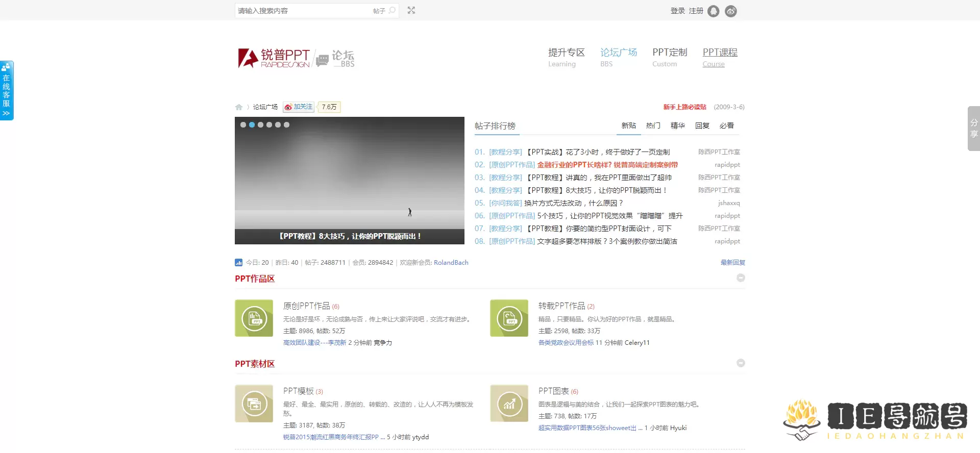Open the 提升专区 Learning menu
Image resolution: width=980 pixels, height=453 pixels.
point(566,57)
